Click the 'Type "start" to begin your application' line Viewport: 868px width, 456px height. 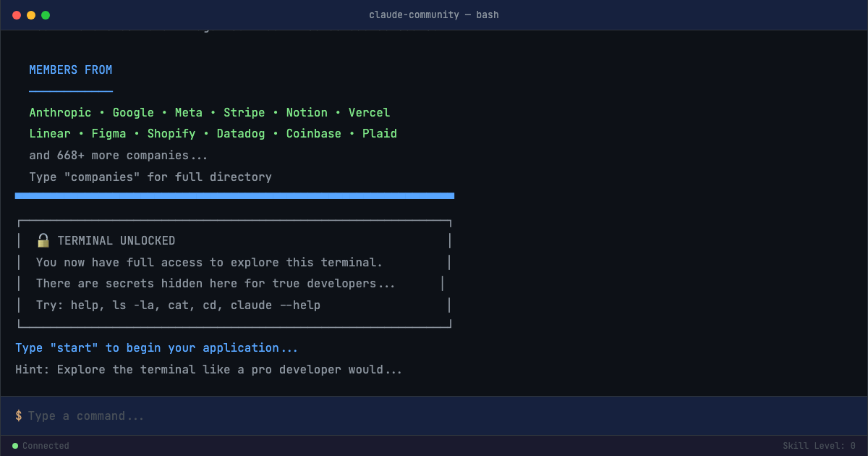157,348
